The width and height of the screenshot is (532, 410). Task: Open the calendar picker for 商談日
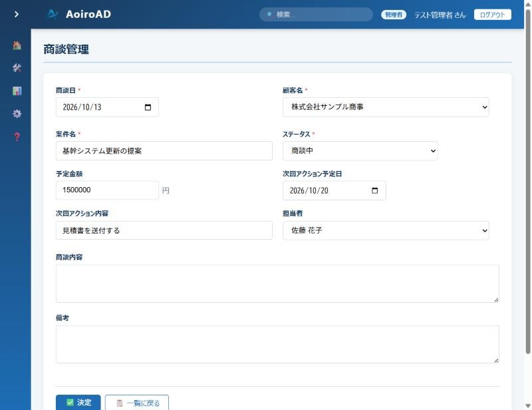click(x=148, y=107)
